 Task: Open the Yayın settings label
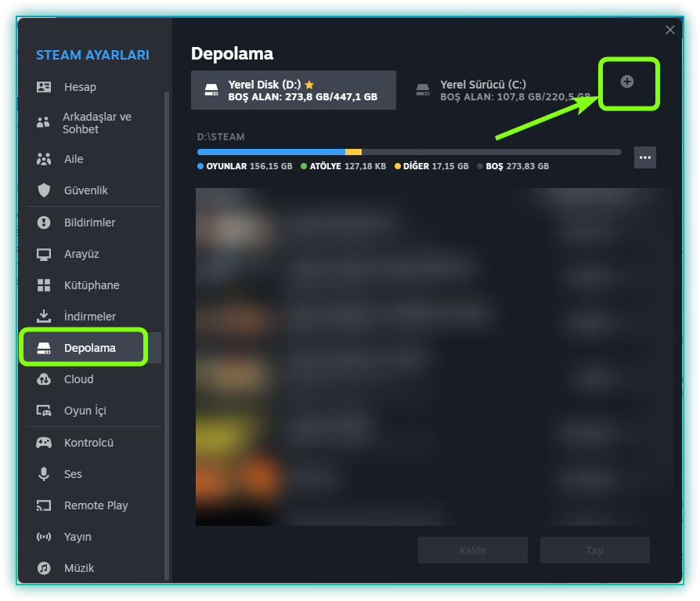[x=78, y=537]
